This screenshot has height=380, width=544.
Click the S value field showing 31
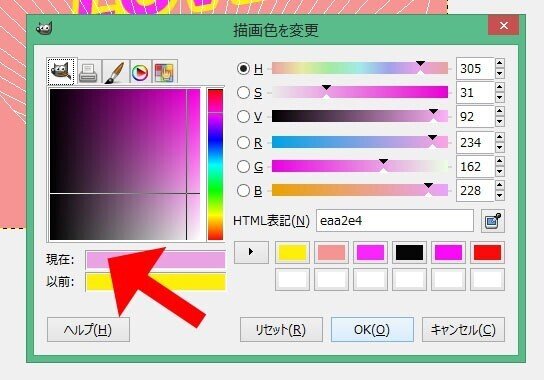475,92
